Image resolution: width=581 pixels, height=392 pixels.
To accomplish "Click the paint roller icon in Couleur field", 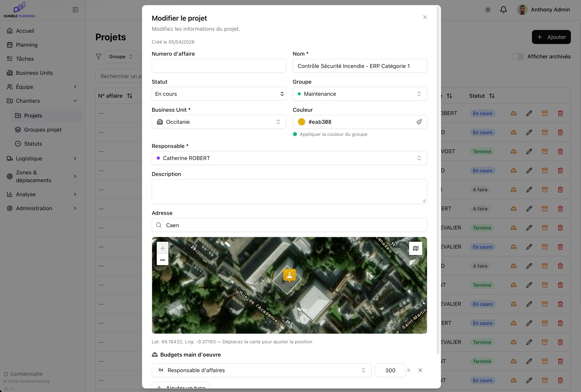I will point(419,122).
